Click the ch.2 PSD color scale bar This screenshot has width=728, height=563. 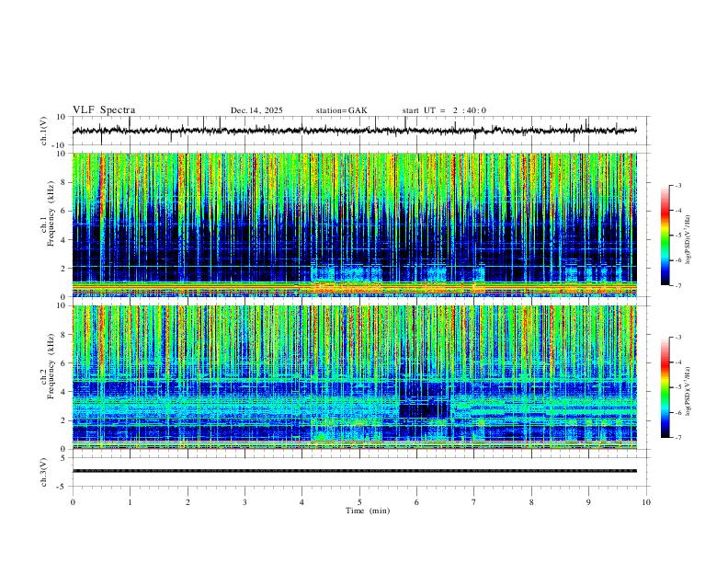click(665, 387)
